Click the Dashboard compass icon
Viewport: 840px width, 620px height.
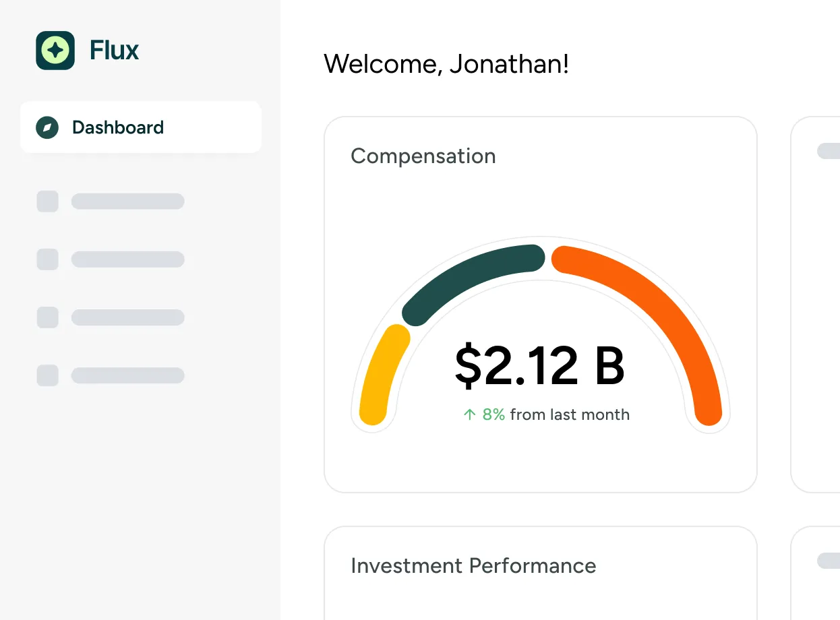pos(47,127)
